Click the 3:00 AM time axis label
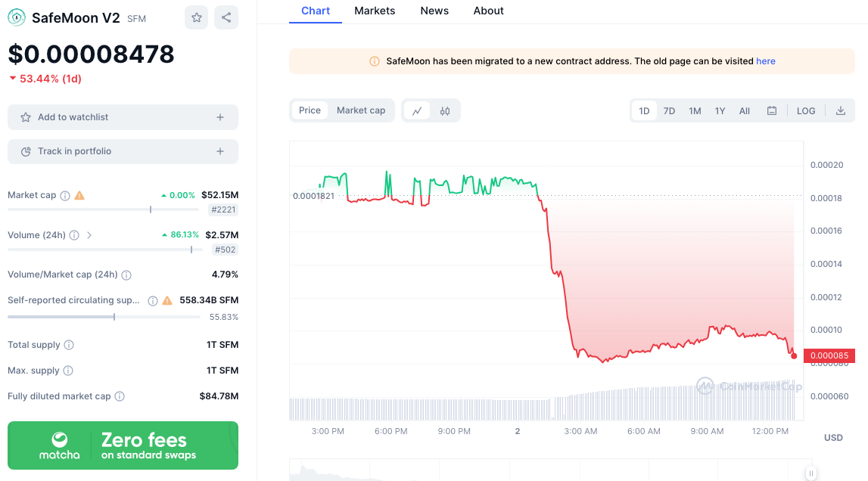 click(x=580, y=431)
